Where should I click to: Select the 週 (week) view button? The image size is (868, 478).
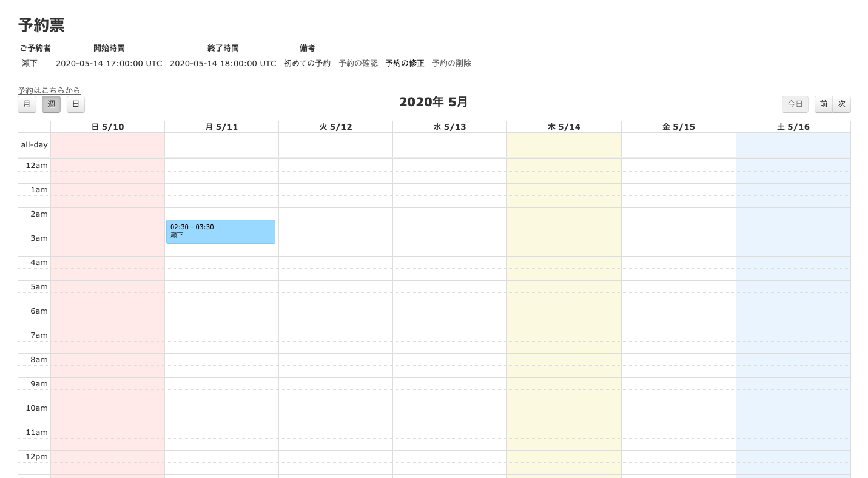(x=51, y=104)
